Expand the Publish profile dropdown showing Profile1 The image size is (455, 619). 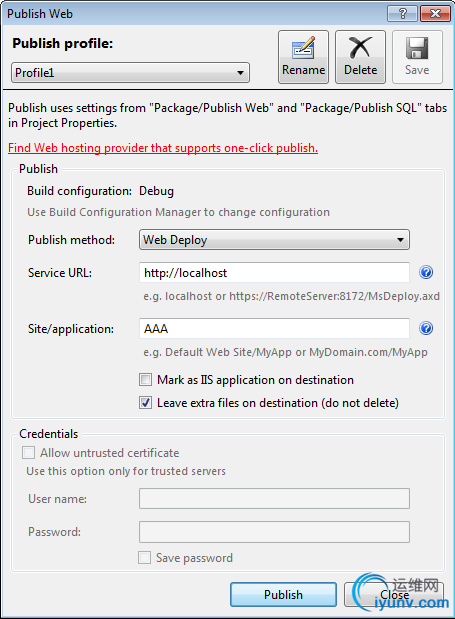[x=130, y=73]
